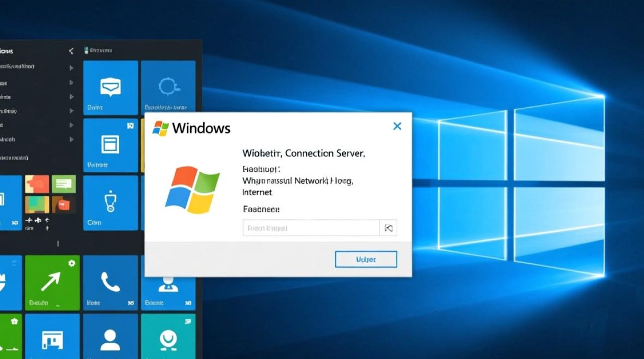Screen dimensions: 644x359
Task: Expand the first Start menu list entry
Action: tap(72, 67)
